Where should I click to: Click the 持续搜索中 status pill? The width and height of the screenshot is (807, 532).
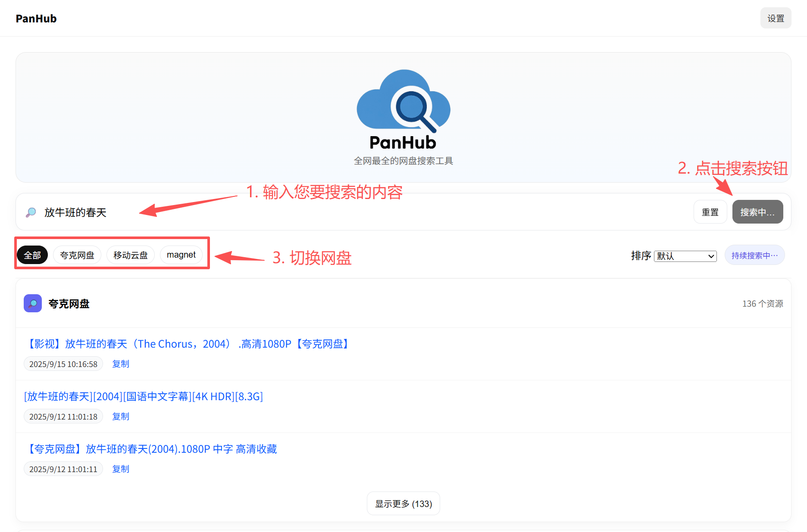coord(754,255)
